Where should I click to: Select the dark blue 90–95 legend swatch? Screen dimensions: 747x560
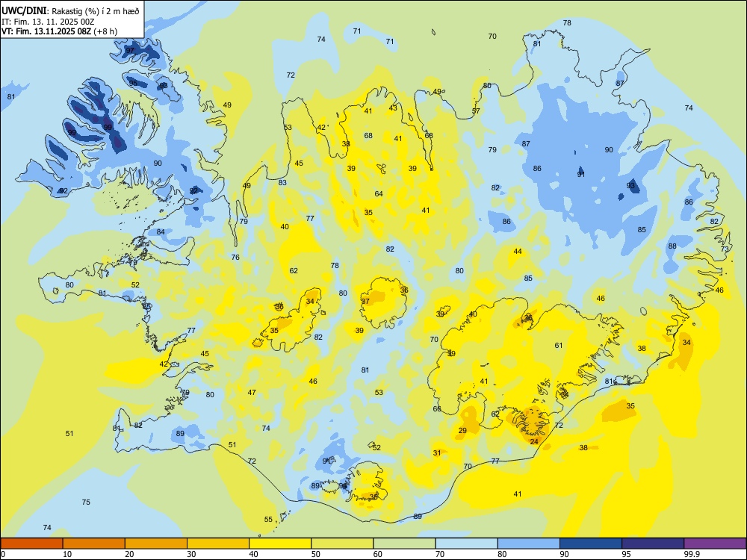coord(591,544)
